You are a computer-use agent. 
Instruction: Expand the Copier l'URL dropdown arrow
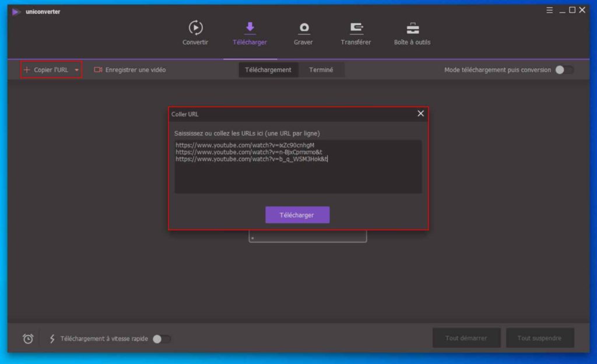coord(76,70)
